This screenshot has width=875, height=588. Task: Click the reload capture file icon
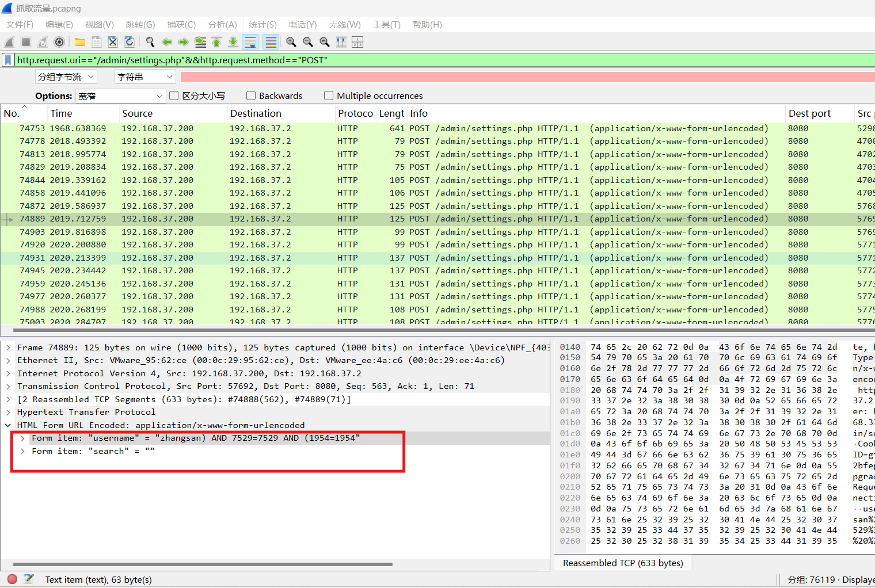point(130,42)
